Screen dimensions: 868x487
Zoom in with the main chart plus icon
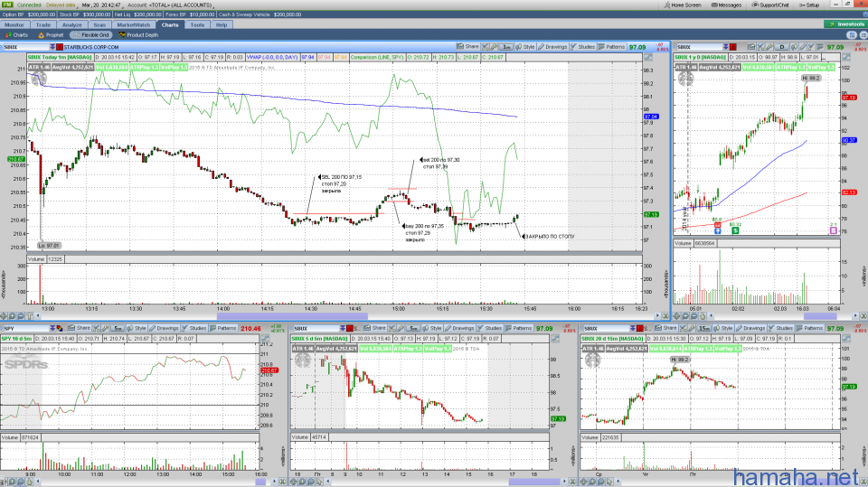click(13, 316)
